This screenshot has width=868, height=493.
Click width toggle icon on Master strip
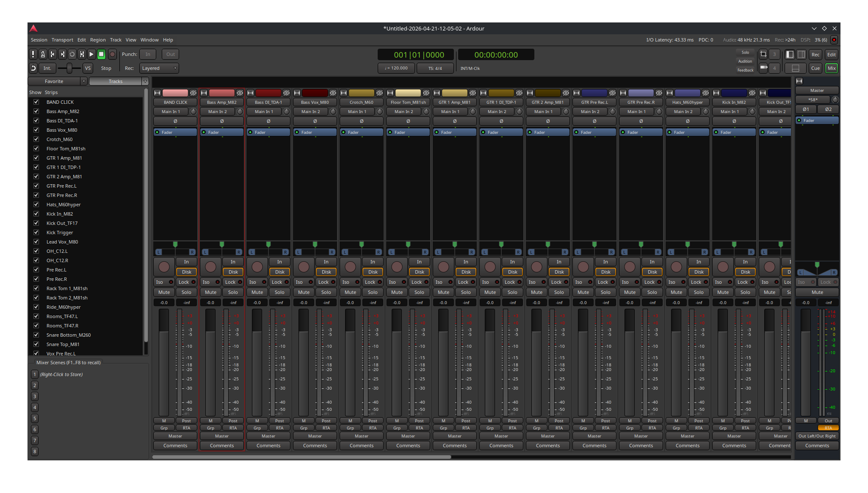click(799, 81)
